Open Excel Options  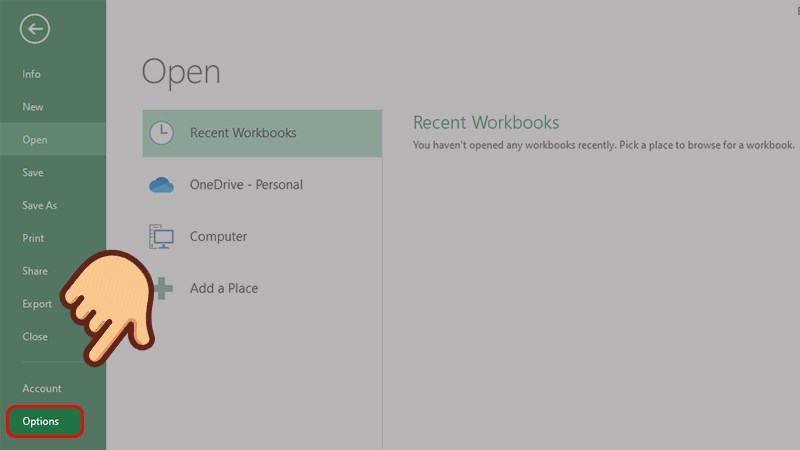point(42,421)
